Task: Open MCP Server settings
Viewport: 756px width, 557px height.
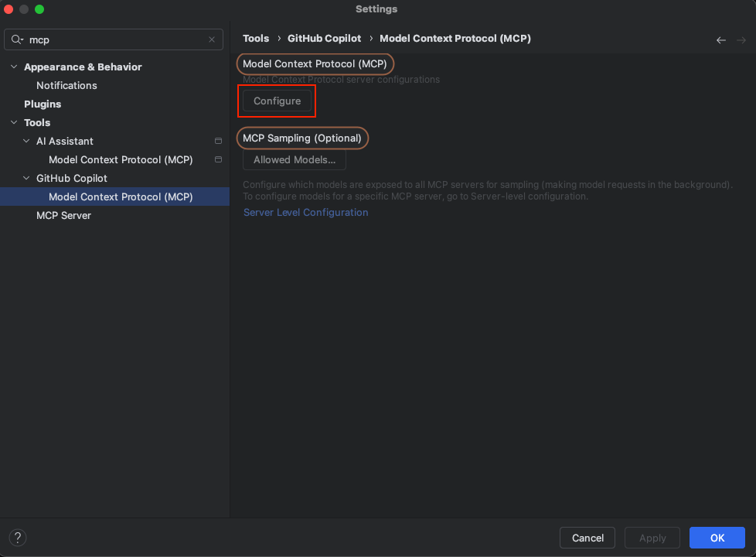Action: point(63,215)
